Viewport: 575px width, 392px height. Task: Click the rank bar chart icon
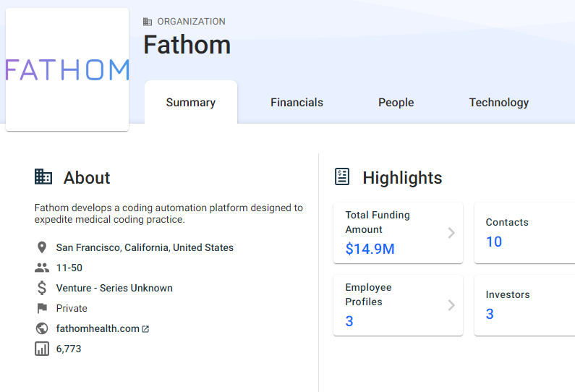pyautogui.click(x=42, y=349)
